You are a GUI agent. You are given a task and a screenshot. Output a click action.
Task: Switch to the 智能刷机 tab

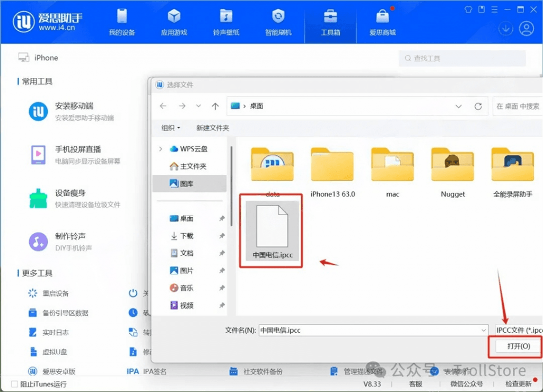278,22
